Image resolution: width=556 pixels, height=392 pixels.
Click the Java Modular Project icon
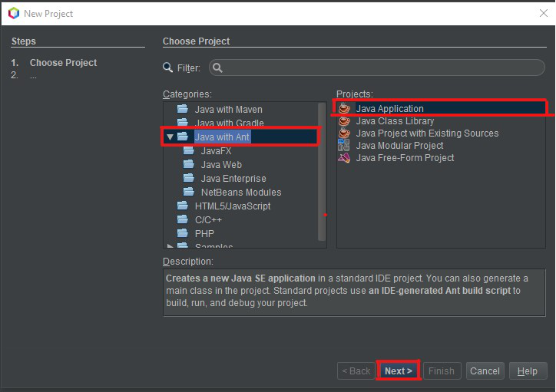[343, 145]
